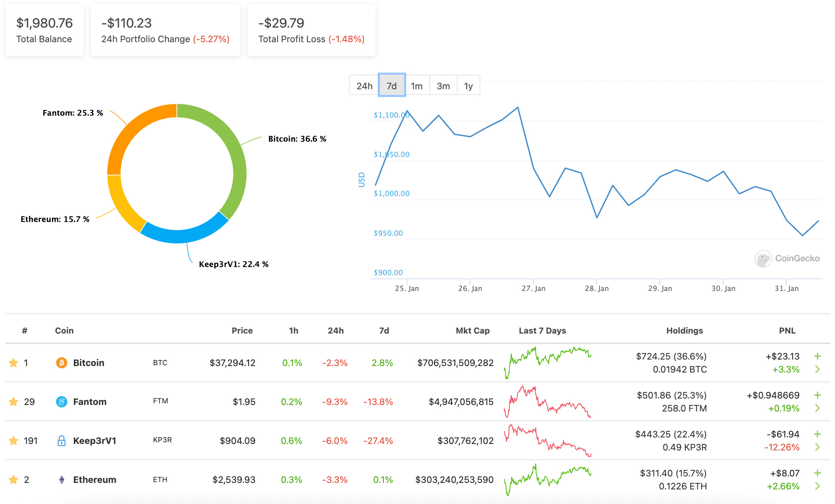Click the Bitcoin coin logo icon

click(62, 363)
